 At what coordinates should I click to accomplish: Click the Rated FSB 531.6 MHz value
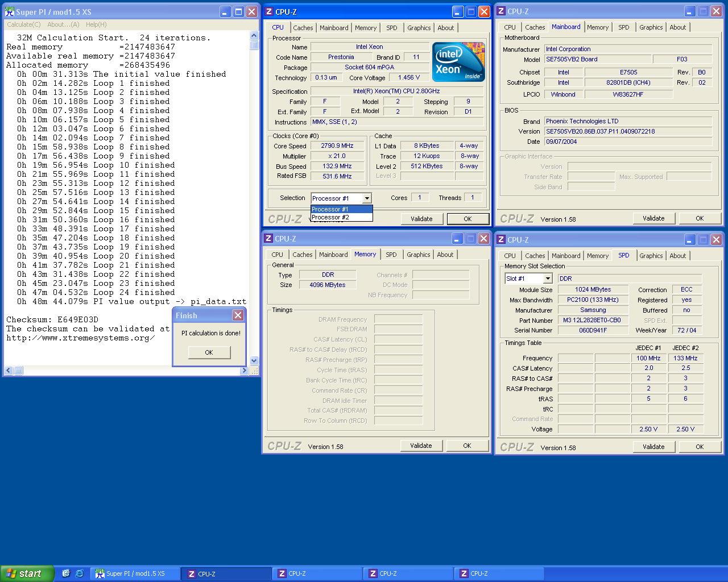coord(337,176)
